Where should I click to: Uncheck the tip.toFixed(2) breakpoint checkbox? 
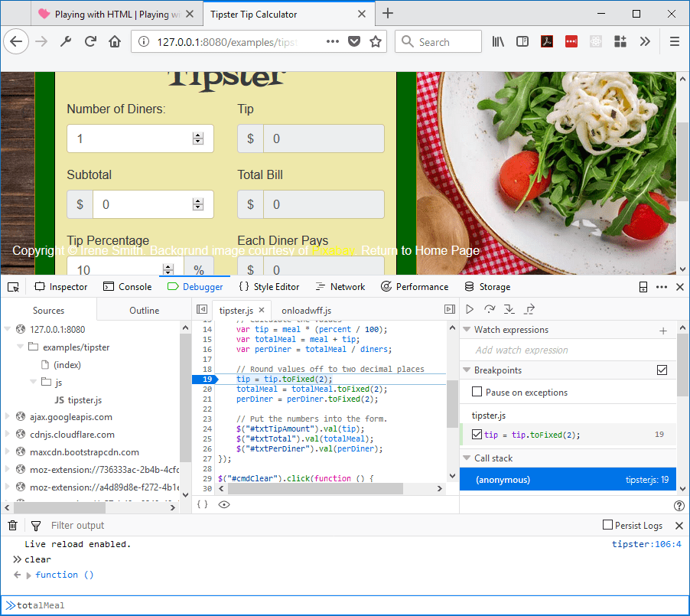(x=477, y=435)
